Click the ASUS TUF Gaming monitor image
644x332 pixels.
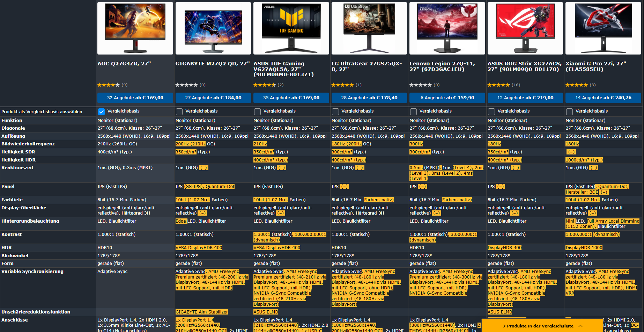291,28
